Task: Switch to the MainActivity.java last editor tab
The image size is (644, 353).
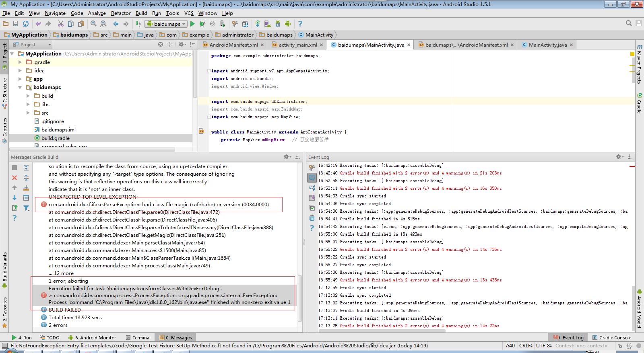Action: (x=547, y=45)
